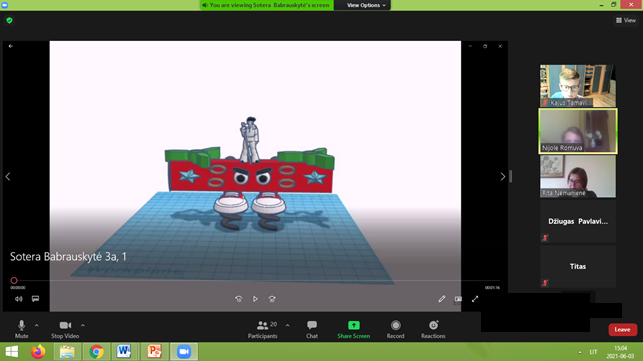
Task: Stop Video camera toggle
Action: pos(65,329)
